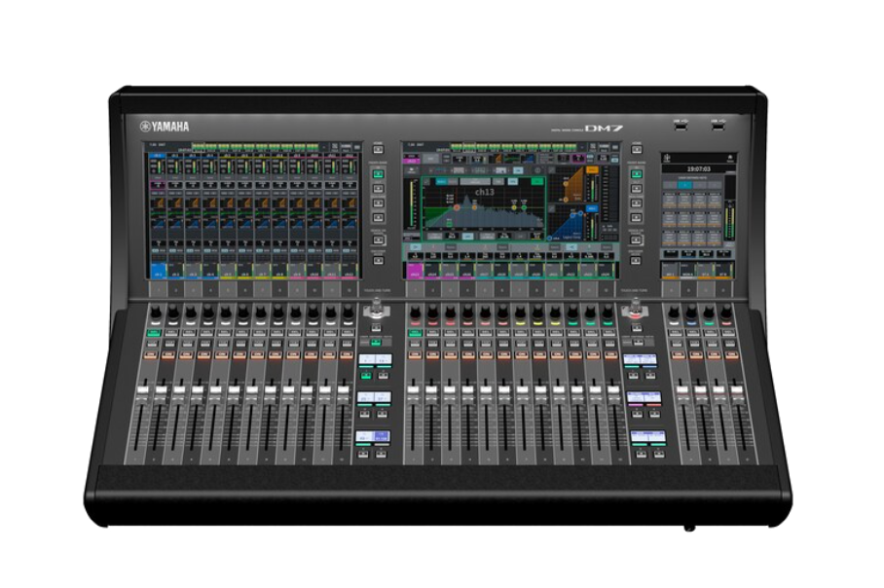The image size is (884, 588).
Task: Tap the top small LCD in the left section
Action: tap(376, 359)
